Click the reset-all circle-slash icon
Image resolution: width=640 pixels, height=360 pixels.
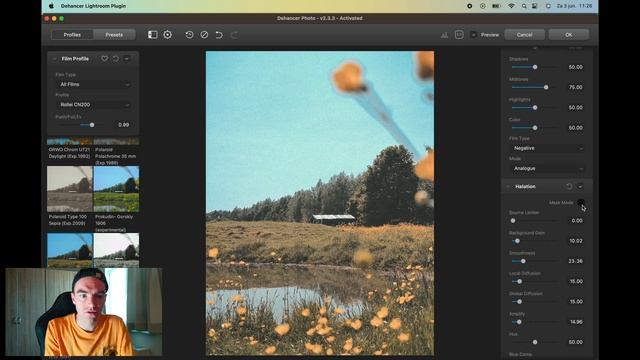(204, 35)
